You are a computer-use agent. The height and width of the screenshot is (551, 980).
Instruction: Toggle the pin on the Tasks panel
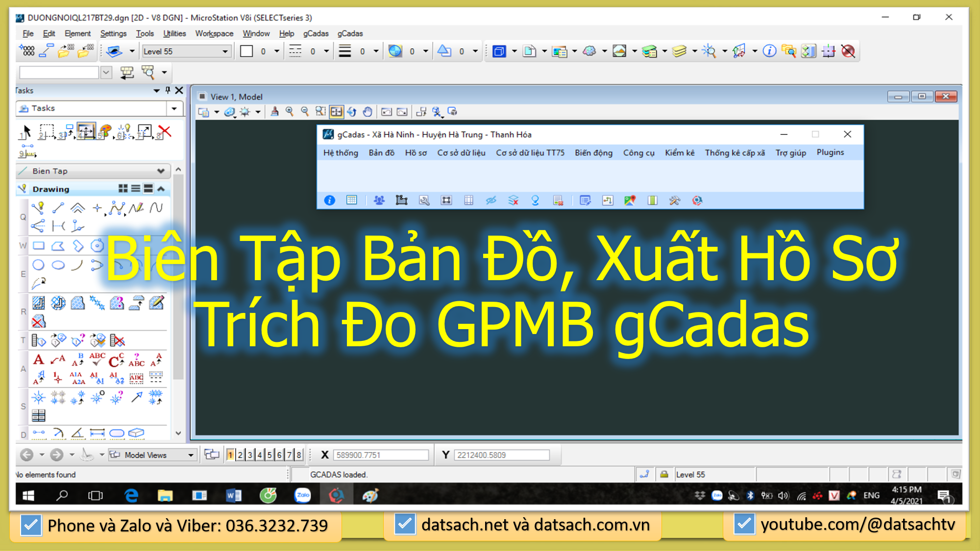pyautogui.click(x=167, y=90)
